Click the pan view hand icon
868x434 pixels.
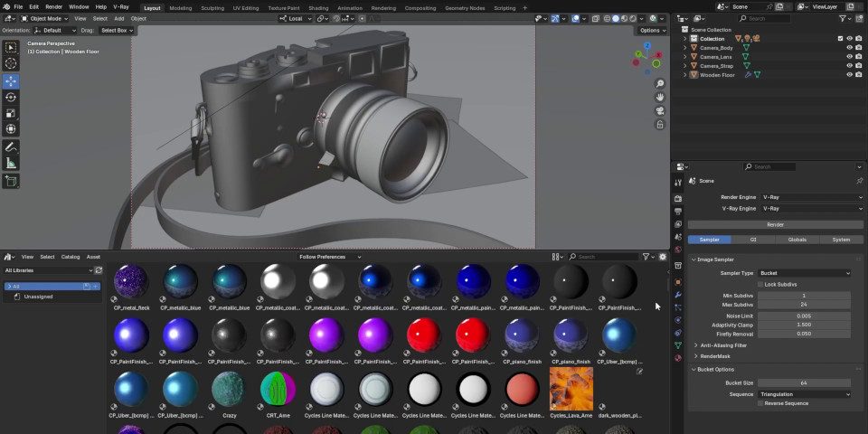click(660, 97)
